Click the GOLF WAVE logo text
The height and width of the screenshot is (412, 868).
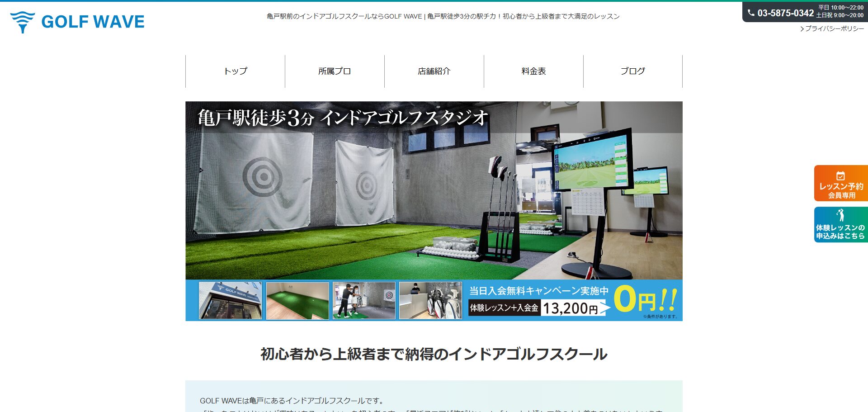pyautogui.click(x=93, y=22)
